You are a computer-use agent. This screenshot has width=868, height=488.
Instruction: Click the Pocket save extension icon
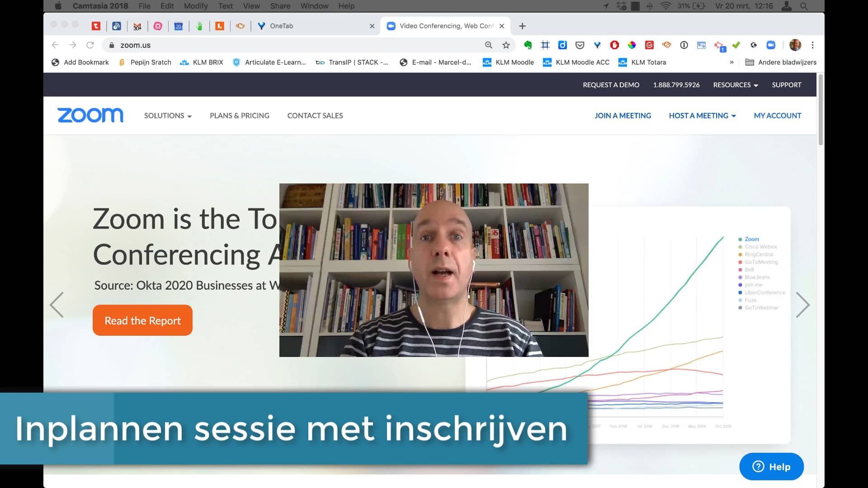pyautogui.click(x=580, y=45)
